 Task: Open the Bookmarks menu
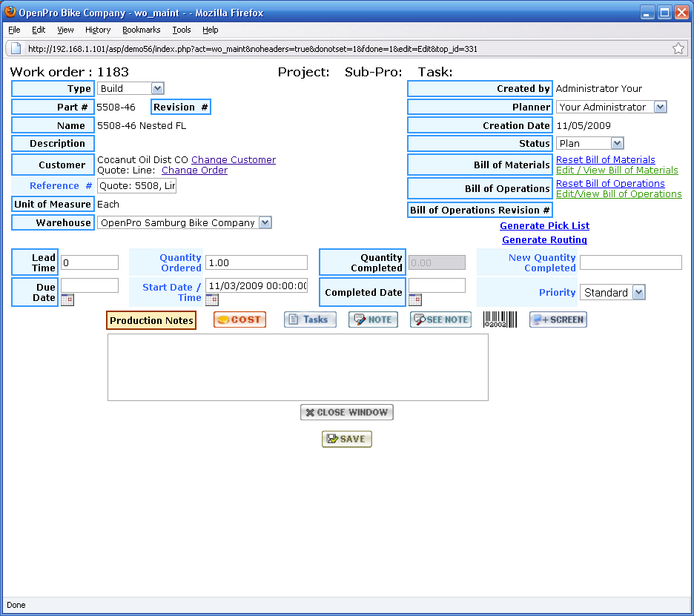pyautogui.click(x=141, y=30)
